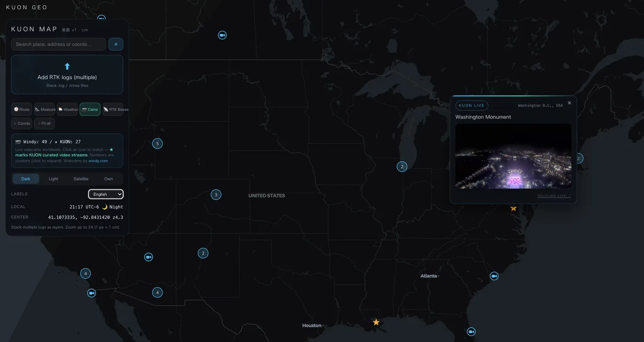
Task: Expand the cluster of 2 in New Mexico area
Action: tap(203, 253)
